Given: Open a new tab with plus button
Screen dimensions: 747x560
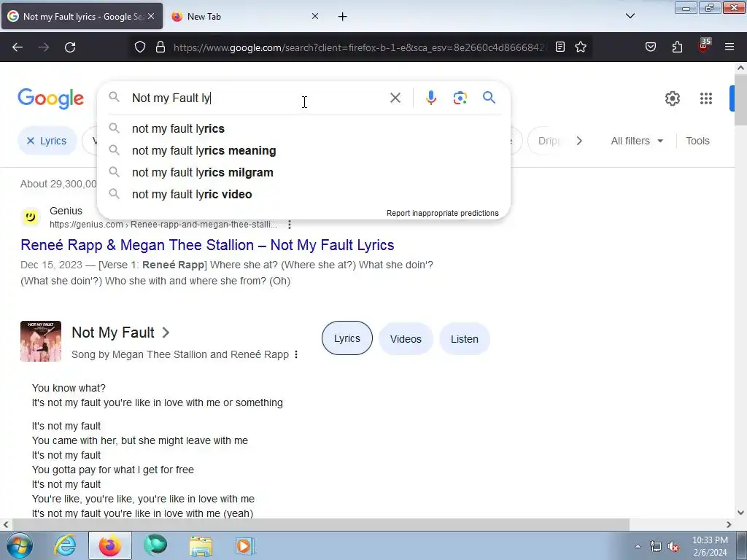Looking at the screenshot, I should (x=343, y=16).
